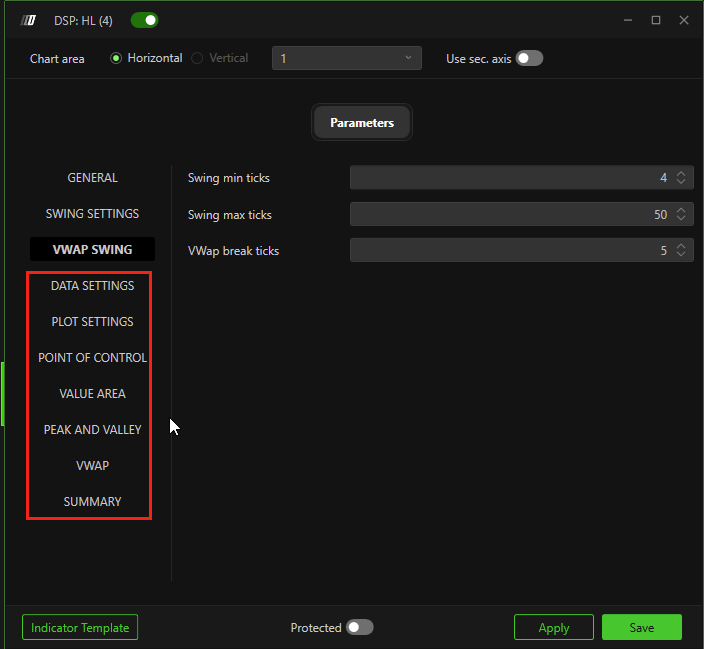Click the green Save button
This screenshot has width=704, height=649.
coord(641,627)
